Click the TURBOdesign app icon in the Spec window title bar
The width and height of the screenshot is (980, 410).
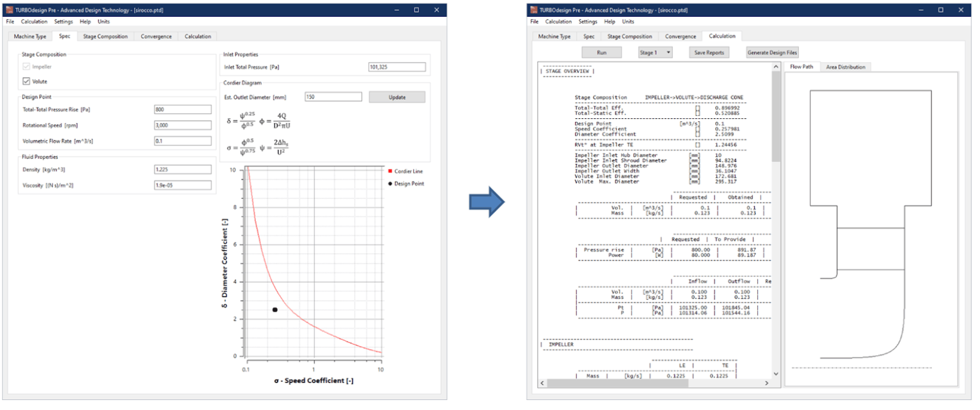10,10
